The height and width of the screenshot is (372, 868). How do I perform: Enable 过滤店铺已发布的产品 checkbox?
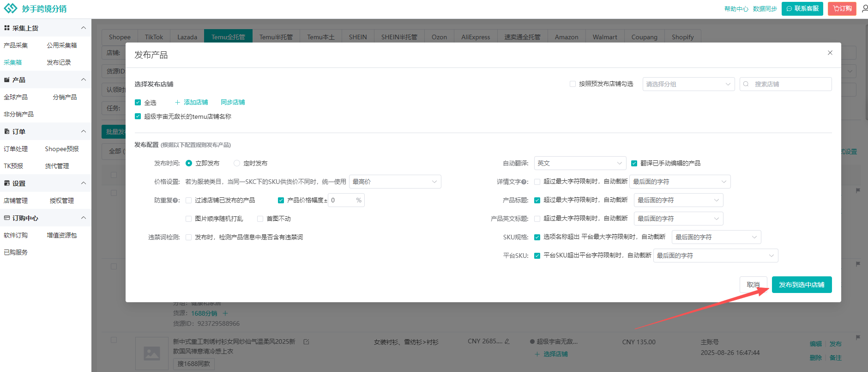point(189,200)
